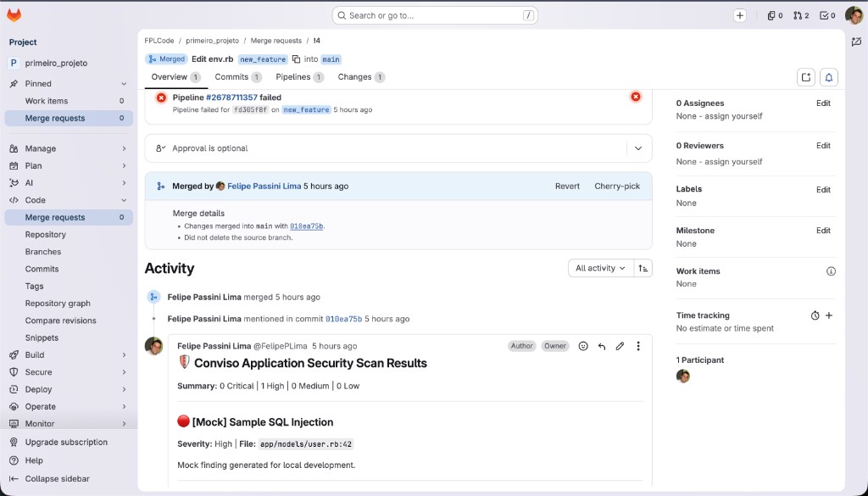Click Felipe's avatar beside the comment

coord(153,346)
